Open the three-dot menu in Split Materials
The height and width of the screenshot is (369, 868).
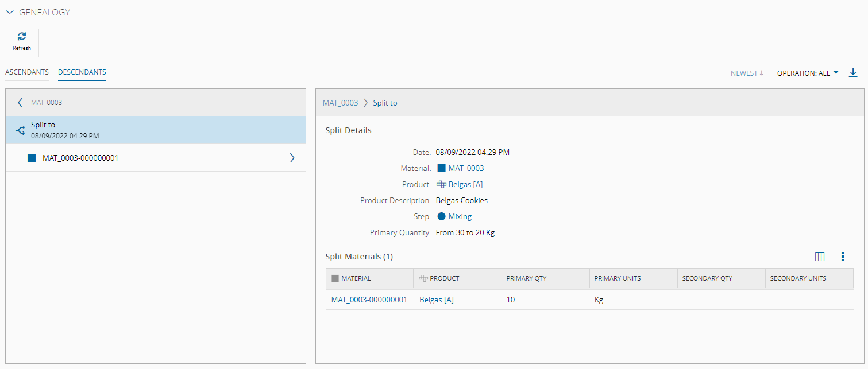tap(843, 257)
